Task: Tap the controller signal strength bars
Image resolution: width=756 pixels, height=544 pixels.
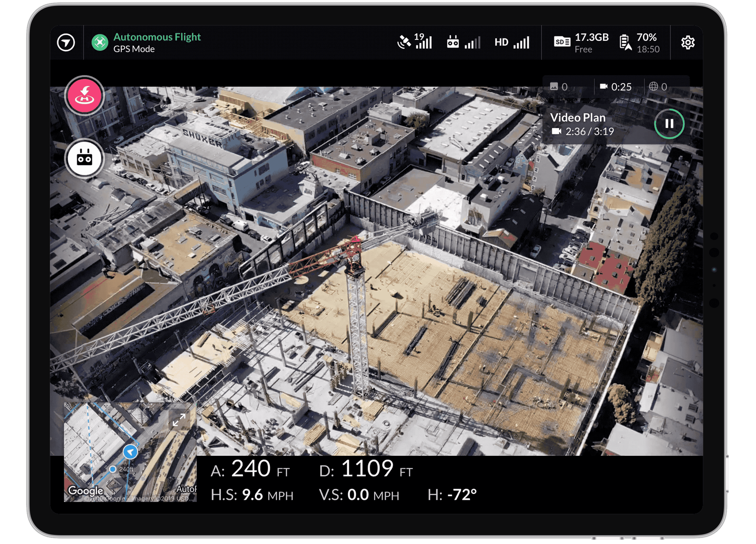Action: pyautogui.click(x=472, y=43)
